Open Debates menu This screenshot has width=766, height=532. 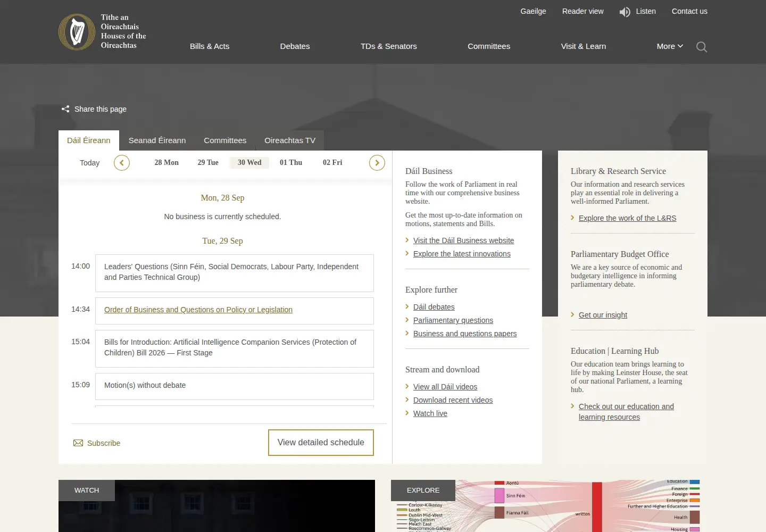coord(295,46)
